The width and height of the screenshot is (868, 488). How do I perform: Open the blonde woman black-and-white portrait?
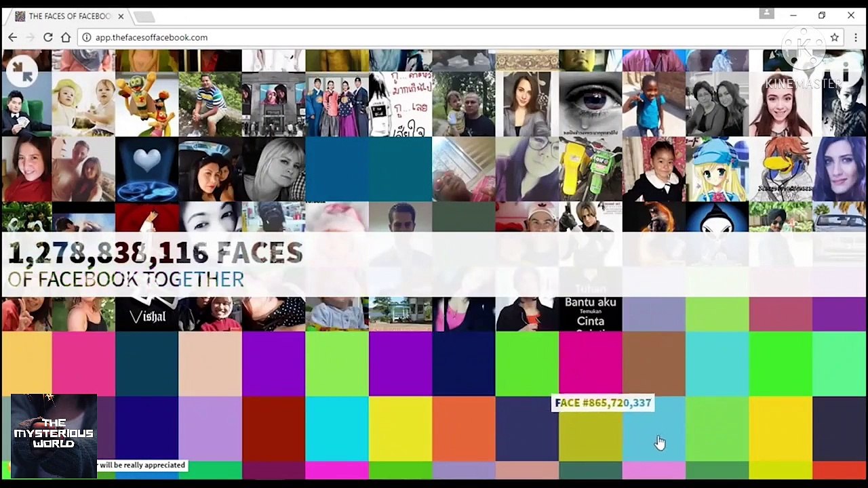[273, 169]
